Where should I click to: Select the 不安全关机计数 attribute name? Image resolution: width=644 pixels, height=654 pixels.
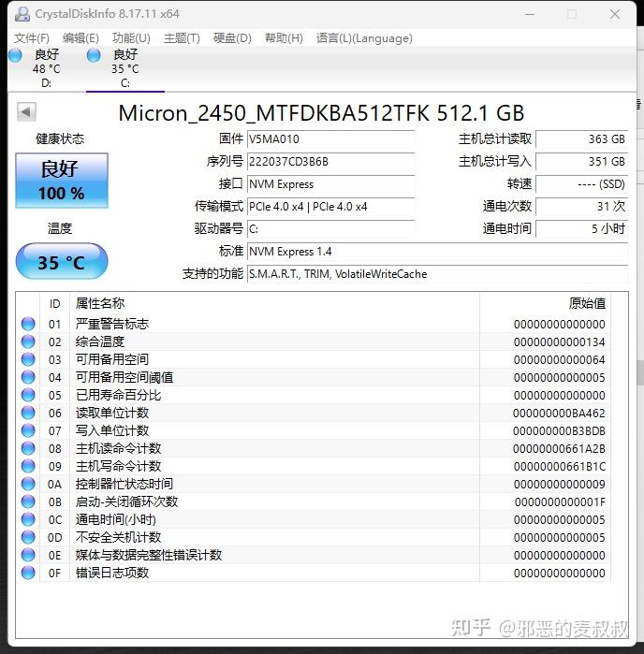(x=118, y=537)
